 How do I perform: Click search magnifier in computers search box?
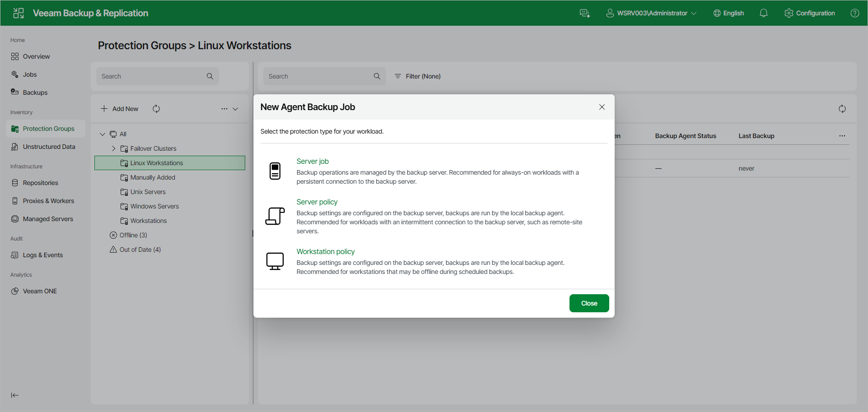(x=377, y=76)
